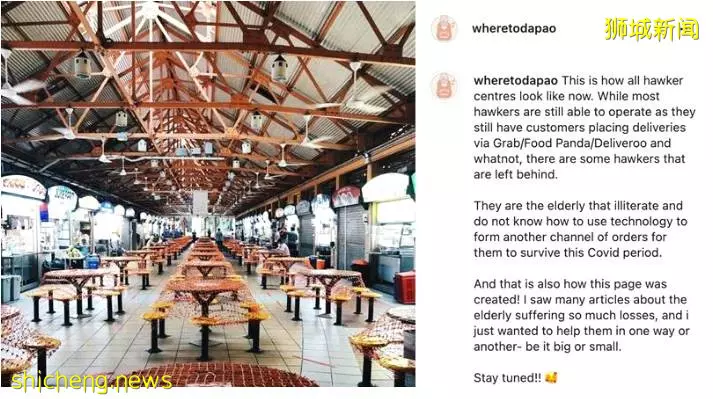713x399 pixels.
Task: Click the round mosaic table in the photo's foreground
Action: tap(218, 375)
